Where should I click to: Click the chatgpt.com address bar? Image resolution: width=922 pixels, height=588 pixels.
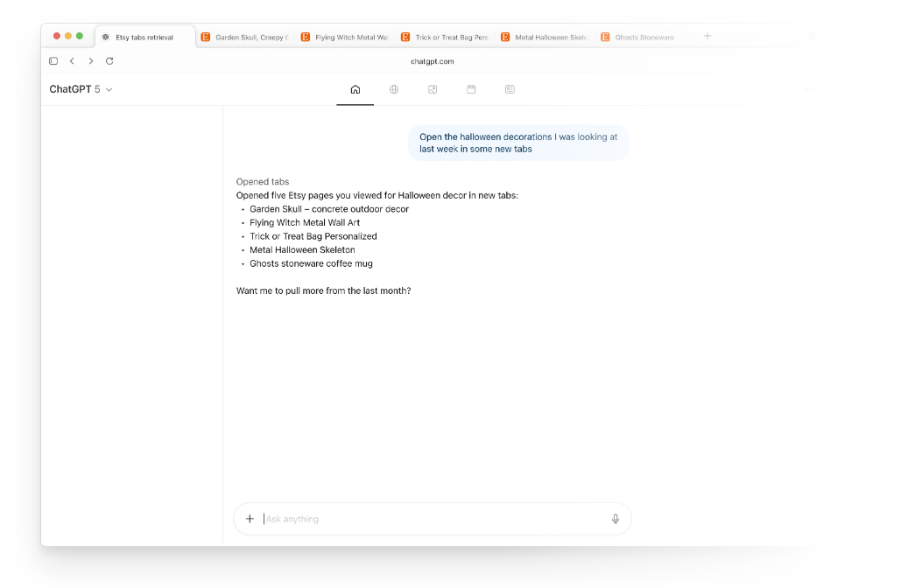click(432, 61)
